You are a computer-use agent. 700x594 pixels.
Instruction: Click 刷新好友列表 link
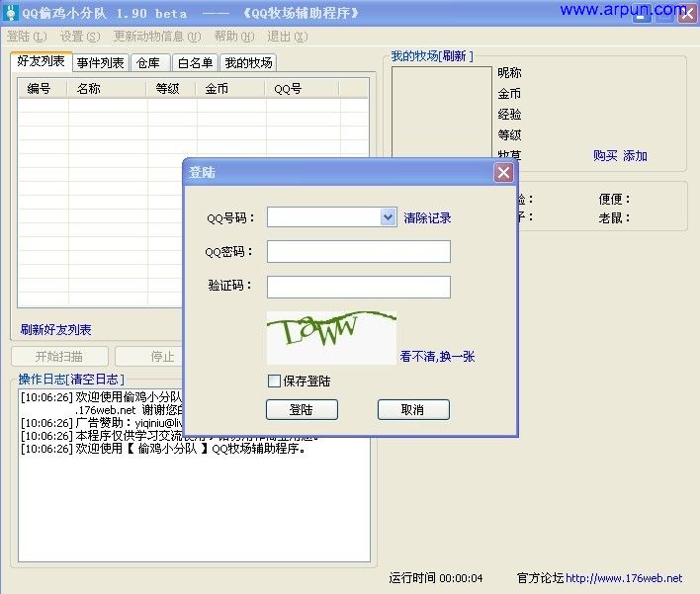pos(55,330)
